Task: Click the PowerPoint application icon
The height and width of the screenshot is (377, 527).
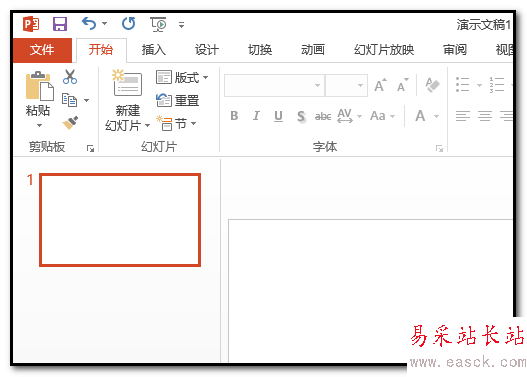Action: (31, 24)
